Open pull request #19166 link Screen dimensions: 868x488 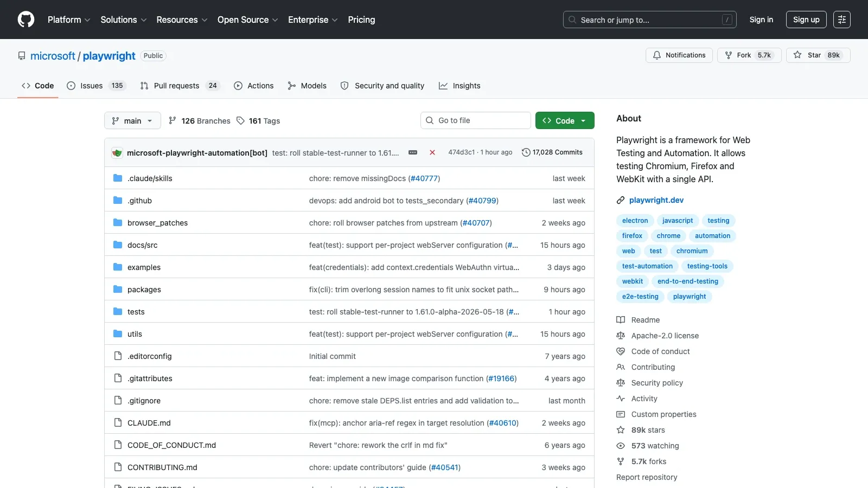pos(501,378)
